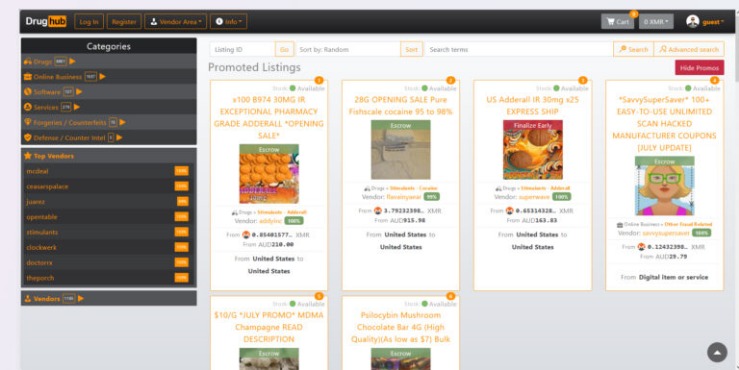Click Monero icon beside 3.79232398 XMR price
The height and width of the screenshot is (370, 739).
pos(378,211)
